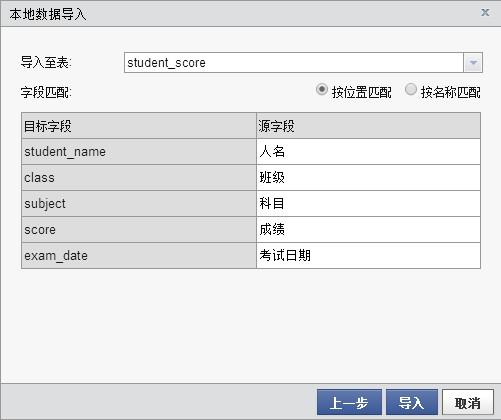Click the 上一步 button
501x420 pixels.
pos(349,402)
